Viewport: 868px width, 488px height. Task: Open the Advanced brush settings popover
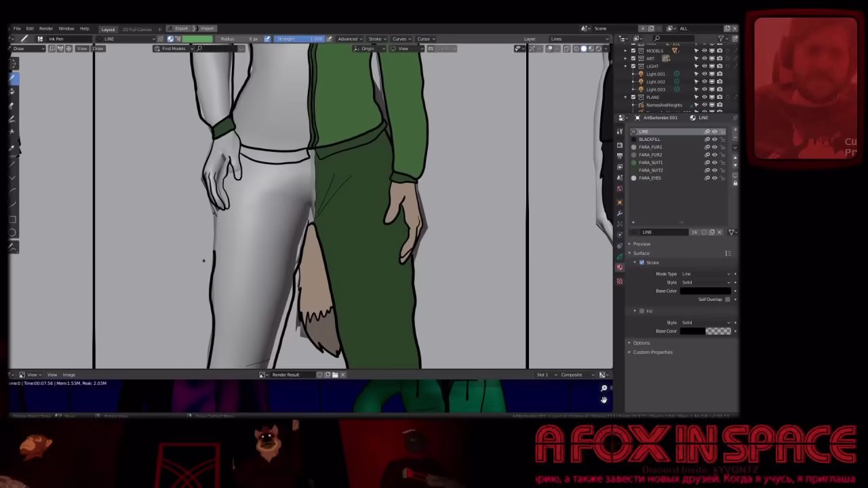pos(349,39)
